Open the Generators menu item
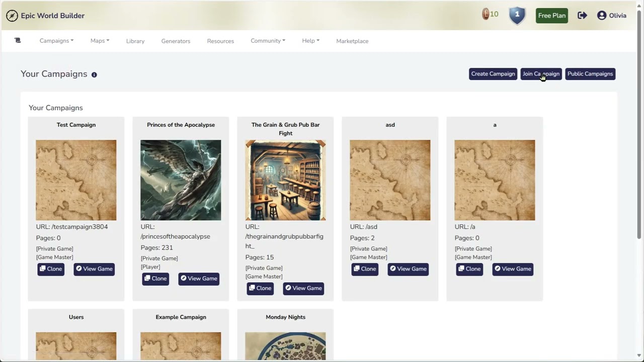The width and height of the screenshot is (644, 362). pyautogui.click(x=176, y=41)
